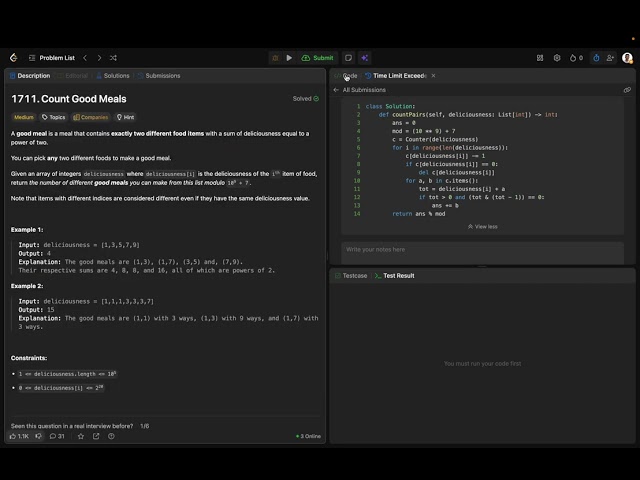This screenshot has width=640, height=480.
Task: Switch to the Description tab
Action: click(30, 76)
